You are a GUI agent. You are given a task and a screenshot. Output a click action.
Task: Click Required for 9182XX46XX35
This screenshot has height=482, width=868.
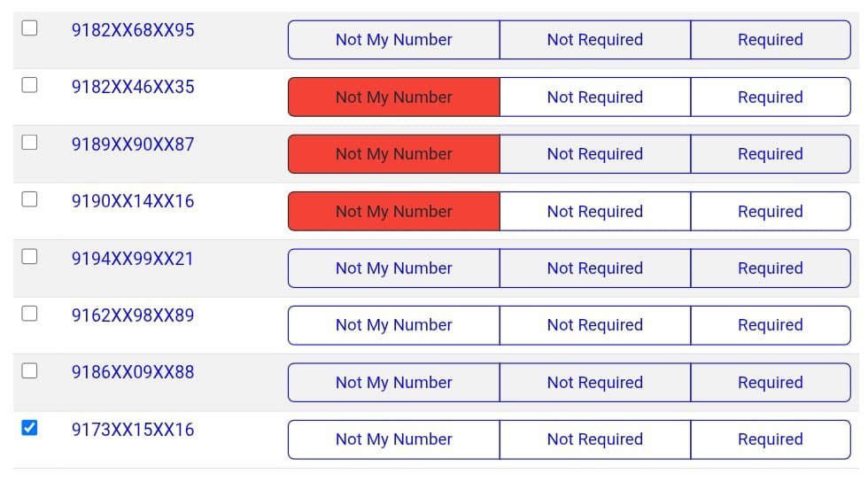coord(770,97)
